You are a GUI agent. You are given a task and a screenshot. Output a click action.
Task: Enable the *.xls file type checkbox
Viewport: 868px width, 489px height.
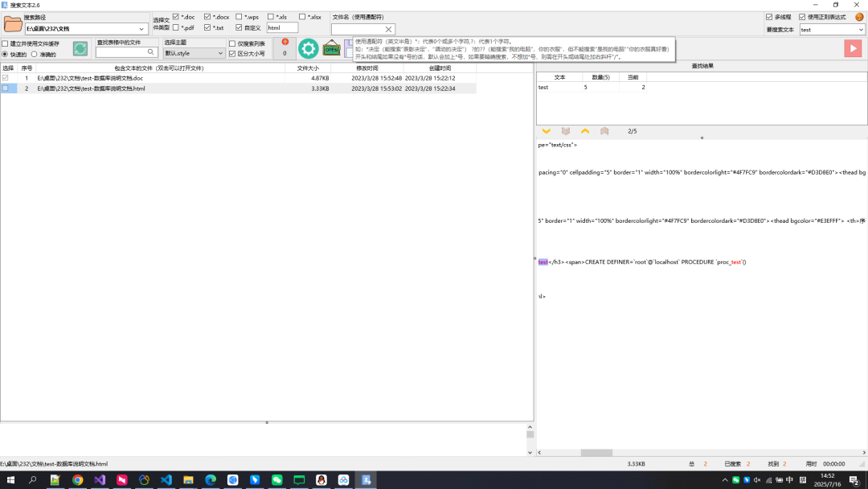pyautogui.click(x=271, y=17)
